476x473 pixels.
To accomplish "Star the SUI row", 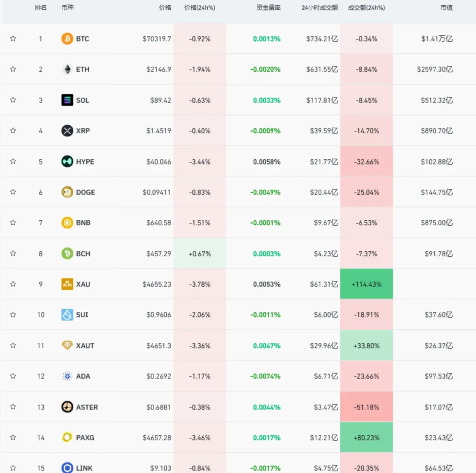I will (x=13, y=315).
